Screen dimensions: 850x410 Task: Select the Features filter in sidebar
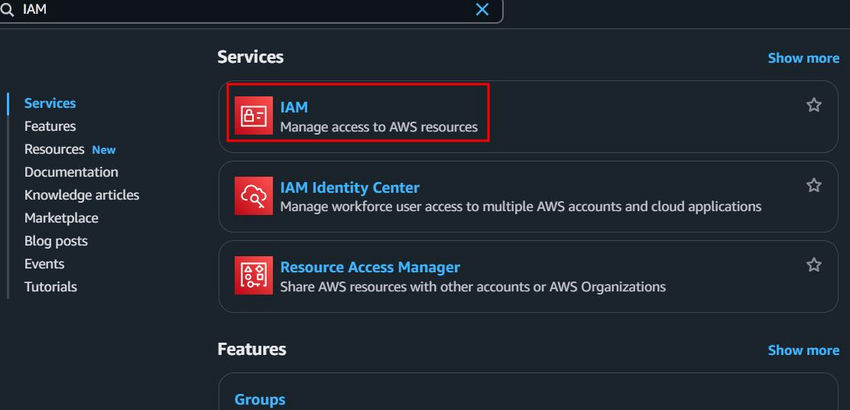click(50, 126)
